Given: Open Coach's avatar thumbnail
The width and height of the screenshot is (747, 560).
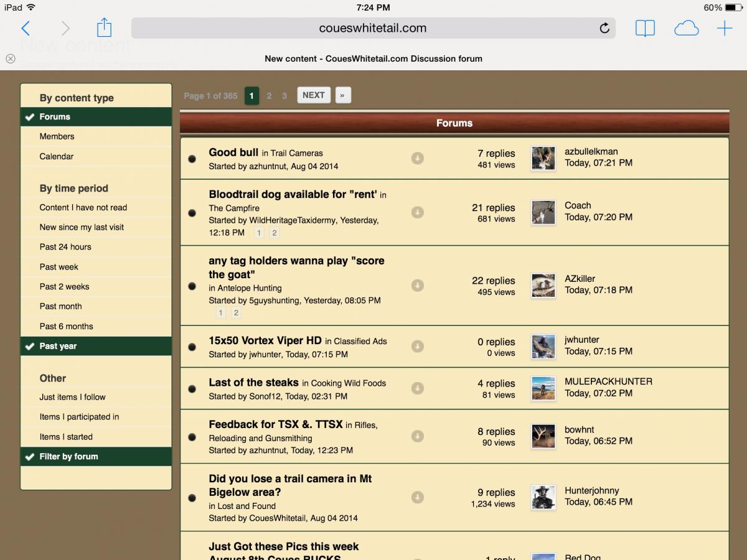Looking at the screenshot, I should click(543, 213).
